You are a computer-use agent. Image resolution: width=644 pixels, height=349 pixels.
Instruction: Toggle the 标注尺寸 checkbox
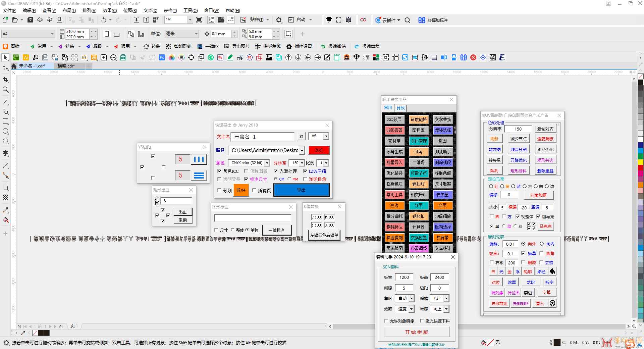246,179
